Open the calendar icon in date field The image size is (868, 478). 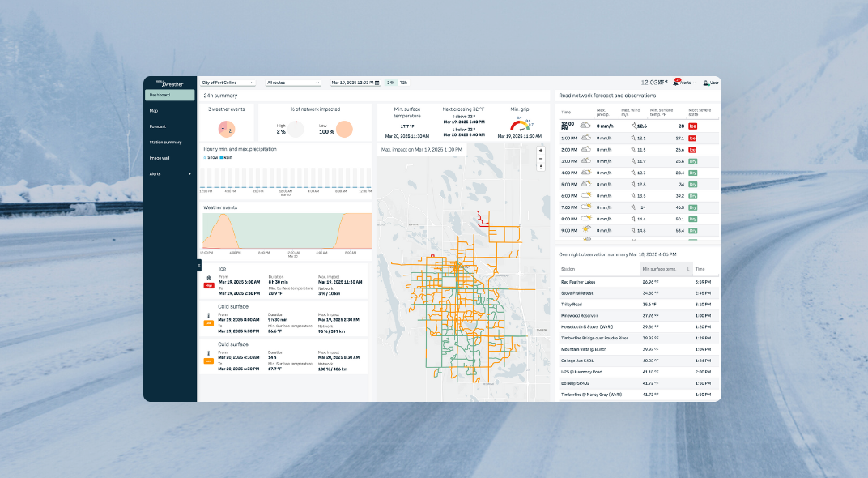(x=377, y=83)
